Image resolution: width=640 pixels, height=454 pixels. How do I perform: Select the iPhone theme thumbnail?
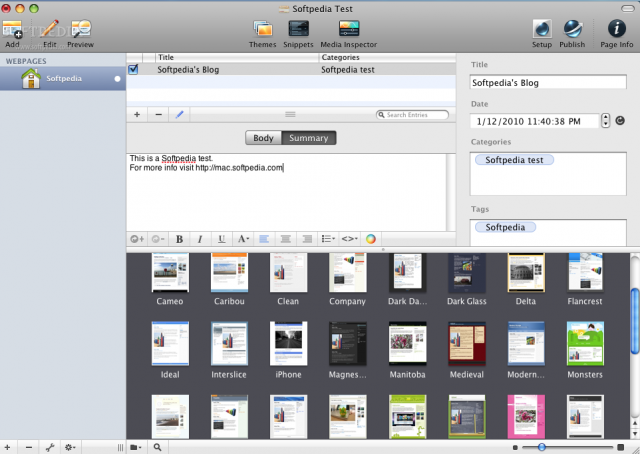click(288, 343)
